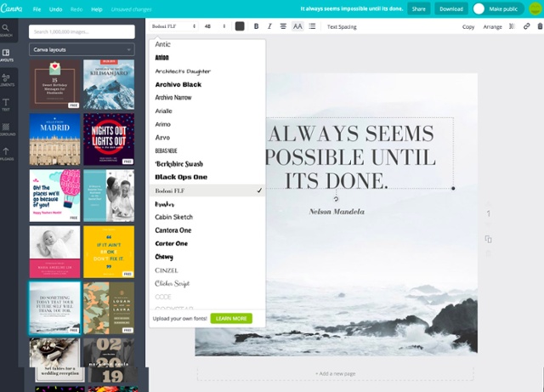544x392 pixels.
Task: Select Architect's Daughter font
Action: [207, 71]
